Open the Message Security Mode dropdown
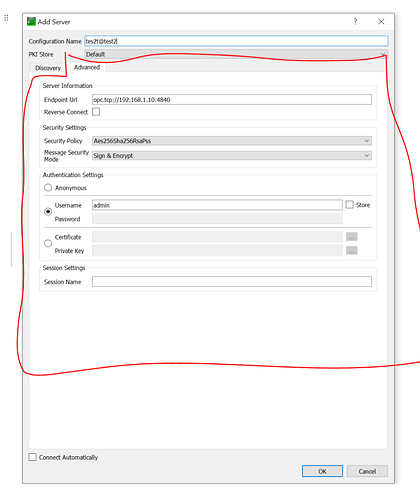 tap(232, 155)
